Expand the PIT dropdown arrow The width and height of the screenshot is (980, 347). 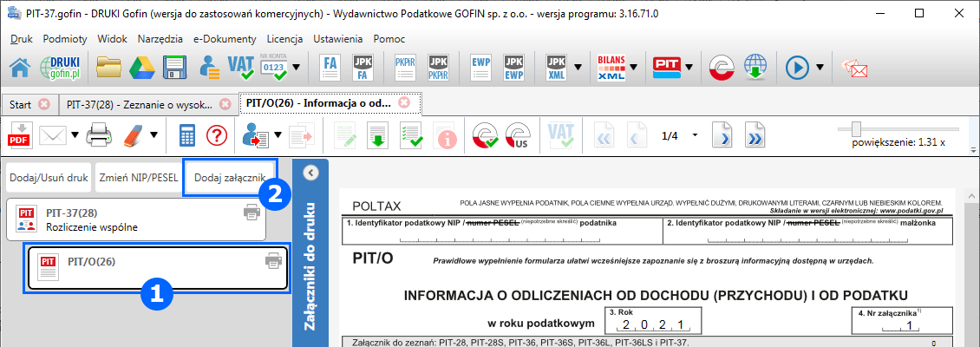pos(689,66)
